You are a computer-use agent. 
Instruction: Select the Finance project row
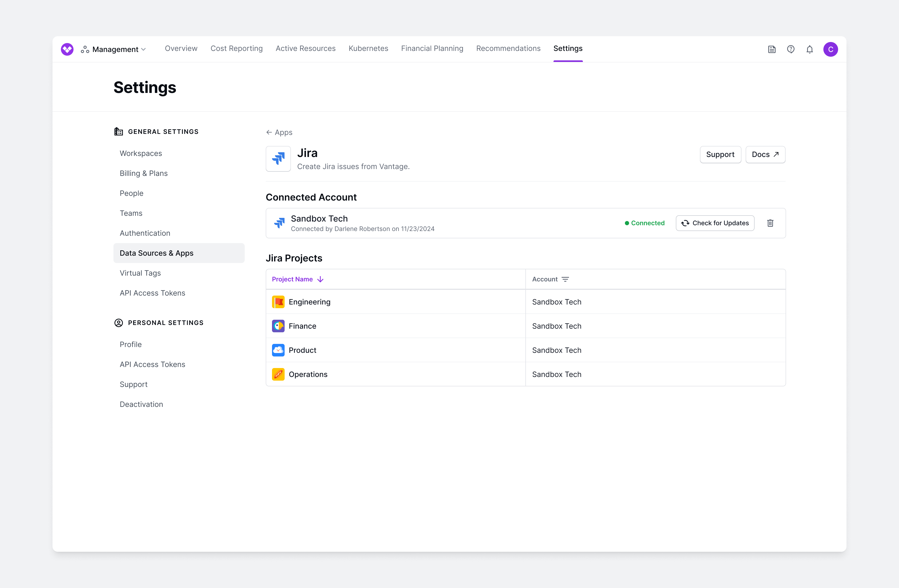pos(302,326)
